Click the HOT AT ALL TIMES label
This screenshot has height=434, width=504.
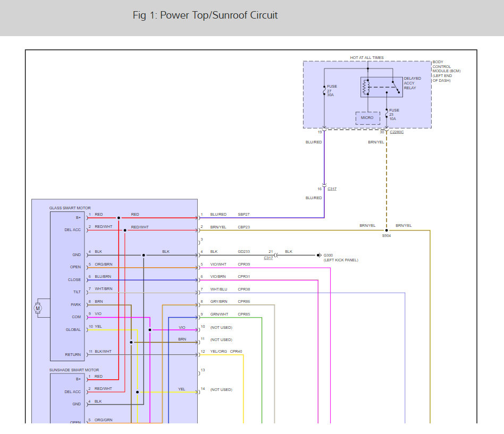point(367,58)
